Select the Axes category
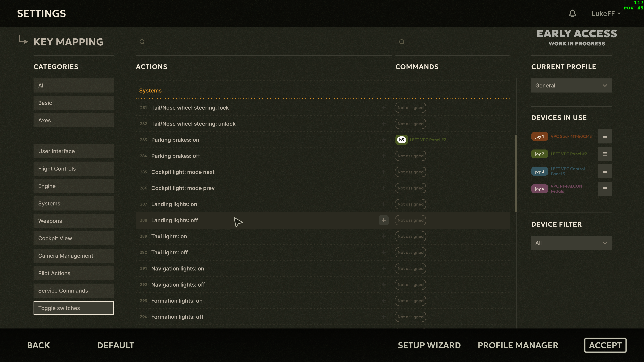This screenshot has height=362, width=644. coord(74,120)
